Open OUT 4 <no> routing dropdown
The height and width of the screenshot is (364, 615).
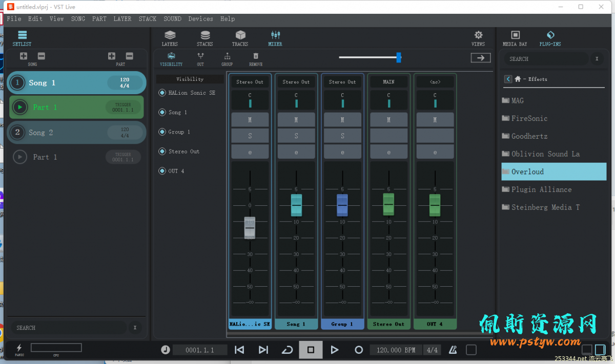pos(435,82)
